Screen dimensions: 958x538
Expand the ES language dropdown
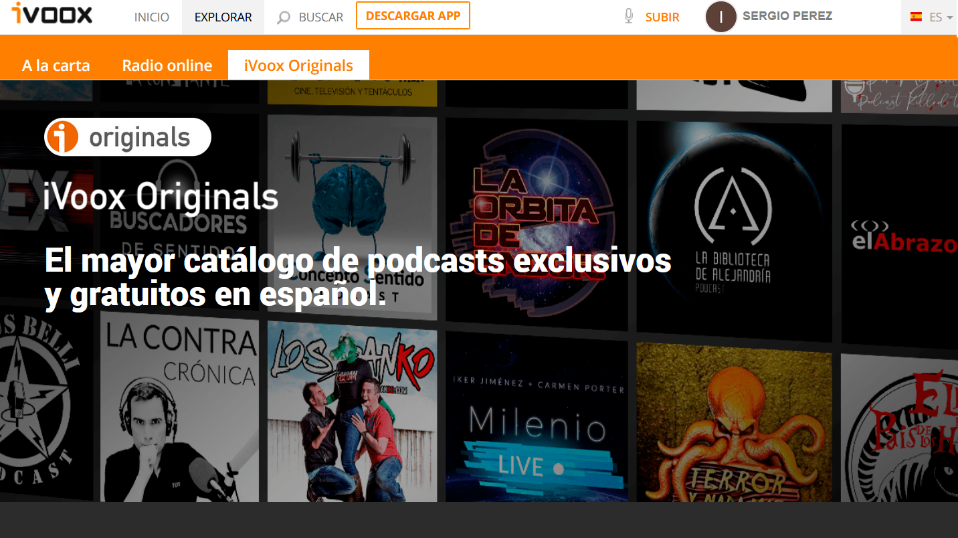[941, 17]
